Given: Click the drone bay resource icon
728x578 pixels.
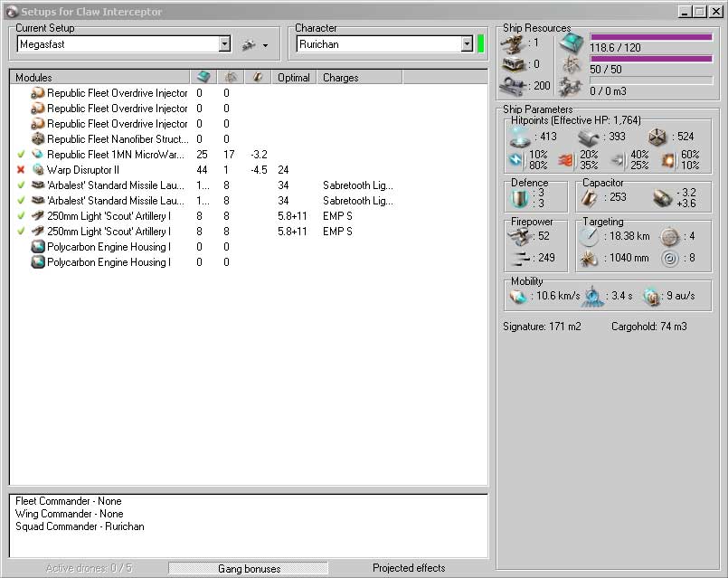Looking at the screenshot, I should click(x=571, y=86).
